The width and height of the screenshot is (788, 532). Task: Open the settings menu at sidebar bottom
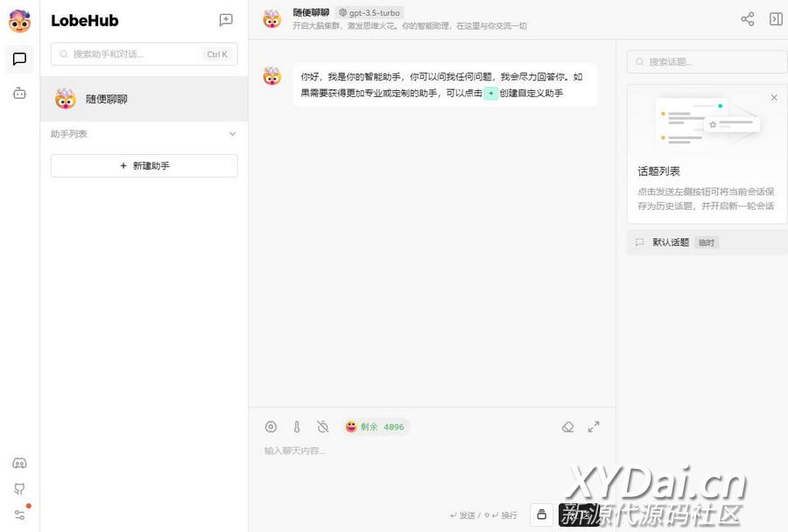pos(19,514)
